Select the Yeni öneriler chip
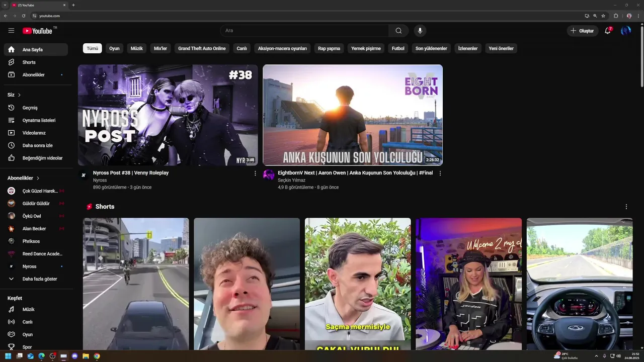This screenshot has height=362, width=644. (501, 48)
